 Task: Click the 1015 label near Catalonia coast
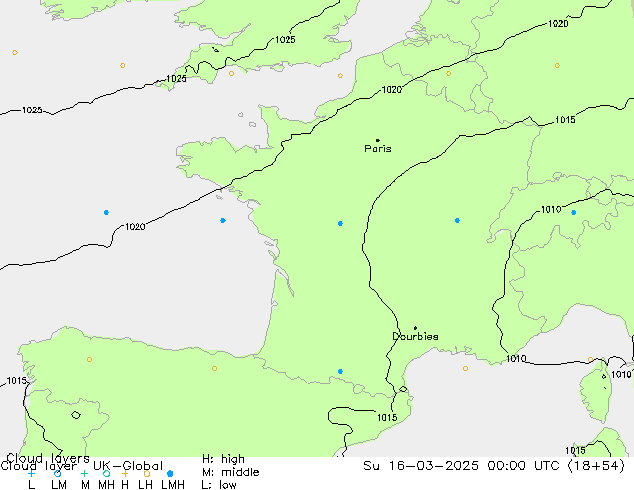pyautogui.click(x=387, y=418)
